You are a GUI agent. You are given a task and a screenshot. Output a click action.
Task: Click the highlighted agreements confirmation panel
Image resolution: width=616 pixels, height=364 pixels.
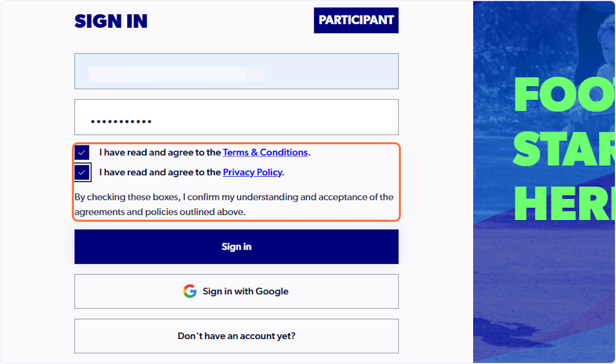click(236, 181)
